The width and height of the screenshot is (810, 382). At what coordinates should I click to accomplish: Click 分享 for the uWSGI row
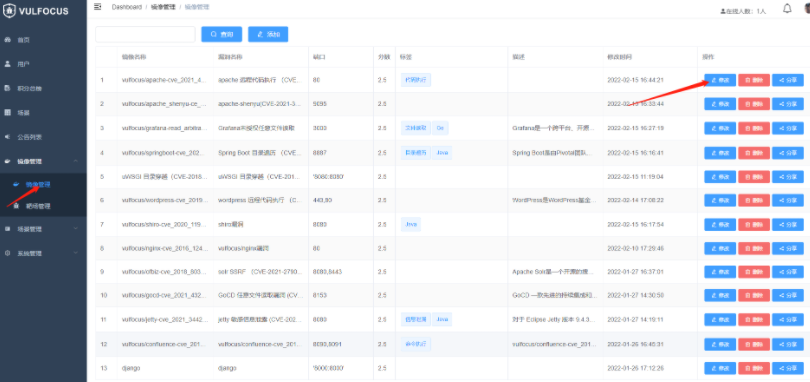[x=788, y=177]
